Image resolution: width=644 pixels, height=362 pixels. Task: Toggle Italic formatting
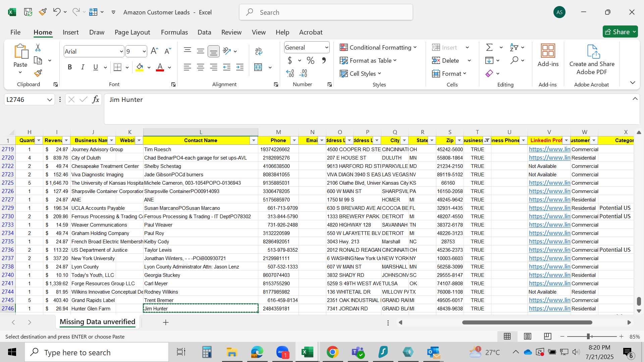83,67
